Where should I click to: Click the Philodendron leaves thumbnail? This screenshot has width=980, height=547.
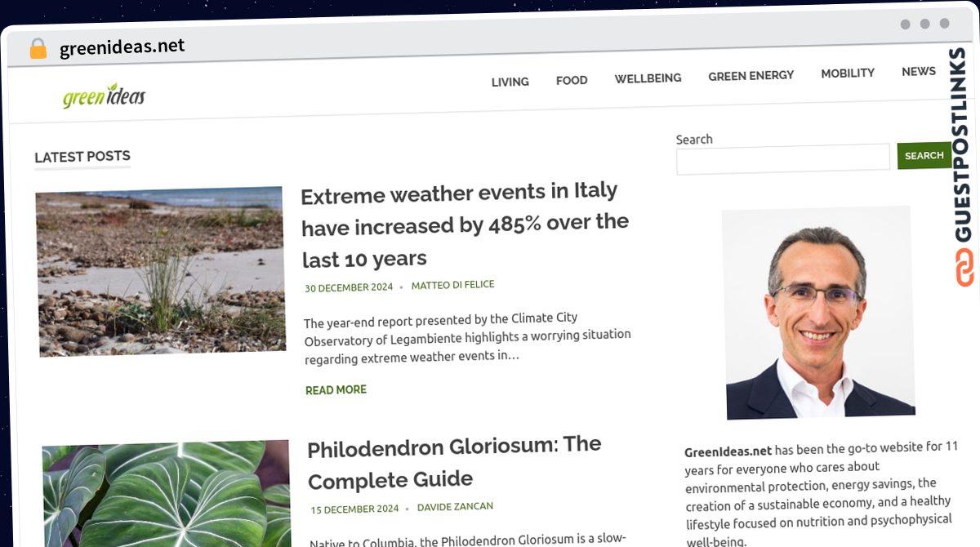[167, 494]
